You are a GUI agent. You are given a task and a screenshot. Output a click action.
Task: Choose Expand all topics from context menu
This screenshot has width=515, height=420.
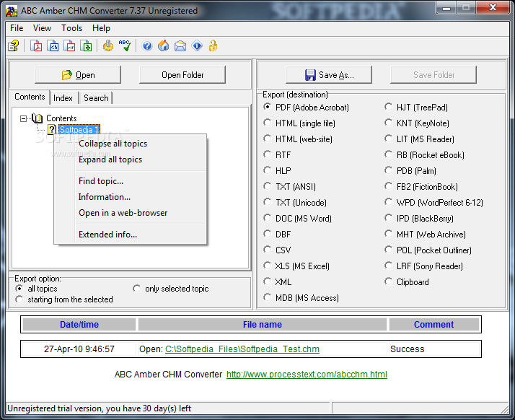[x=130, y=159]
